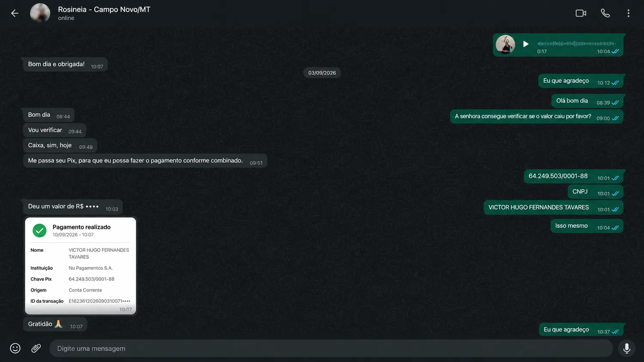Select received message 'Bom dia' at 09:44
644x362 pixels.
49,115
